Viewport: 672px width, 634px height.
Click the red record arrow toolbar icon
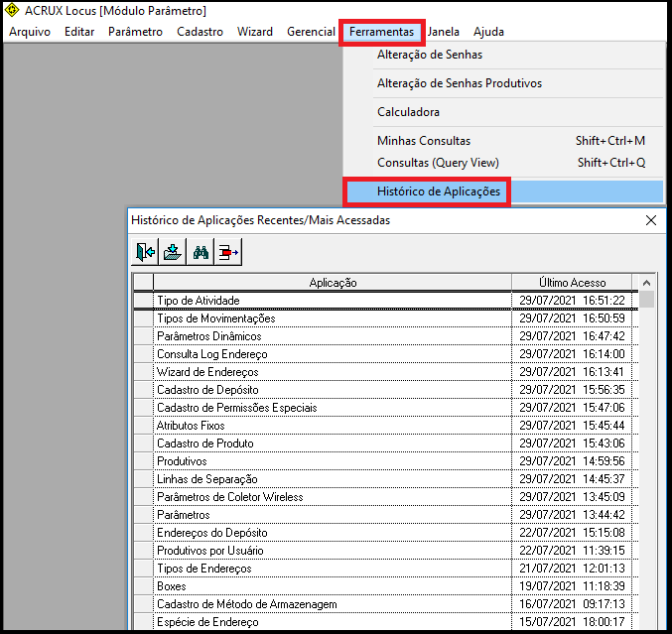point(228,252)
